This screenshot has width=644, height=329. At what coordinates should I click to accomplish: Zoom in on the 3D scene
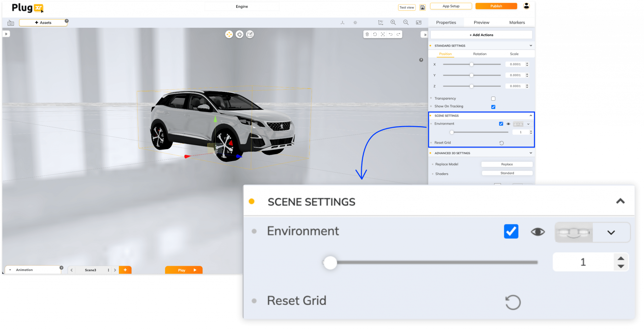click(393, 22)
